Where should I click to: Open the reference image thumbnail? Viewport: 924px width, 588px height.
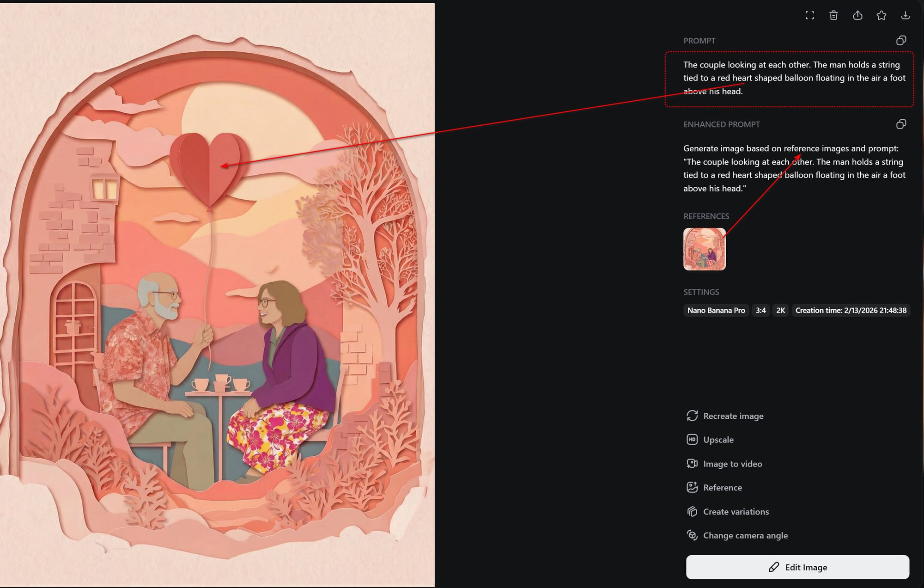pyautogui.click(x=705, y=249)
